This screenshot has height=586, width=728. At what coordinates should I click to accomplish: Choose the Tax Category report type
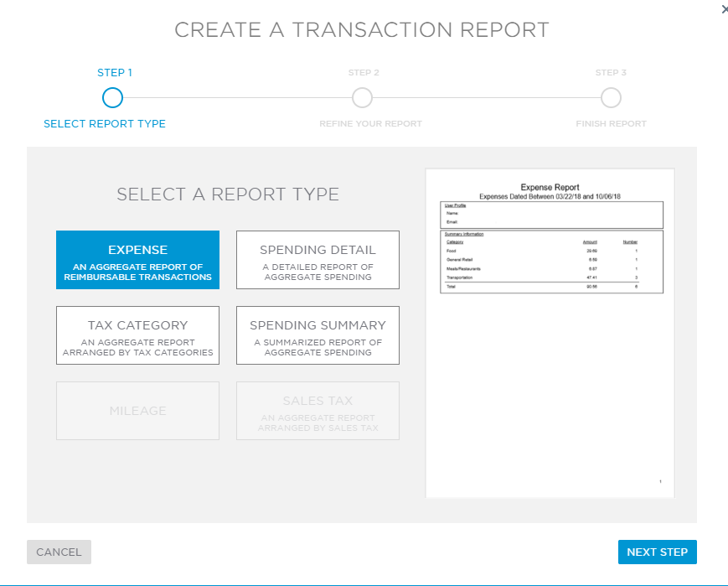pos(137,334)
